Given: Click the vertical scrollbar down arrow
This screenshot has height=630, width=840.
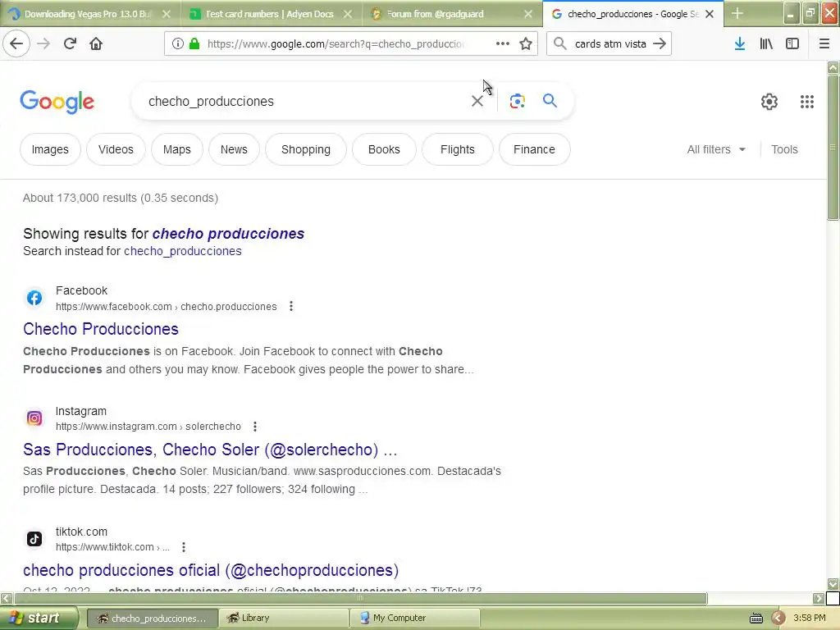Looking at the screenshot, I should [833, 584].
